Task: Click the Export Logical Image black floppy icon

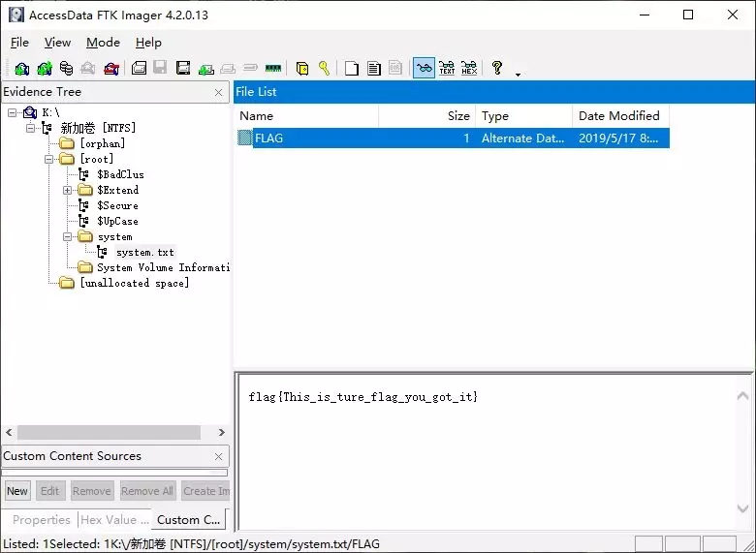Action: 183,69
